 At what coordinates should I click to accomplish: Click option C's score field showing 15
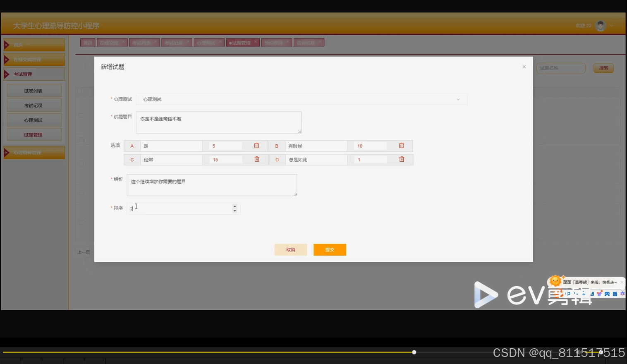coord(225,160)
